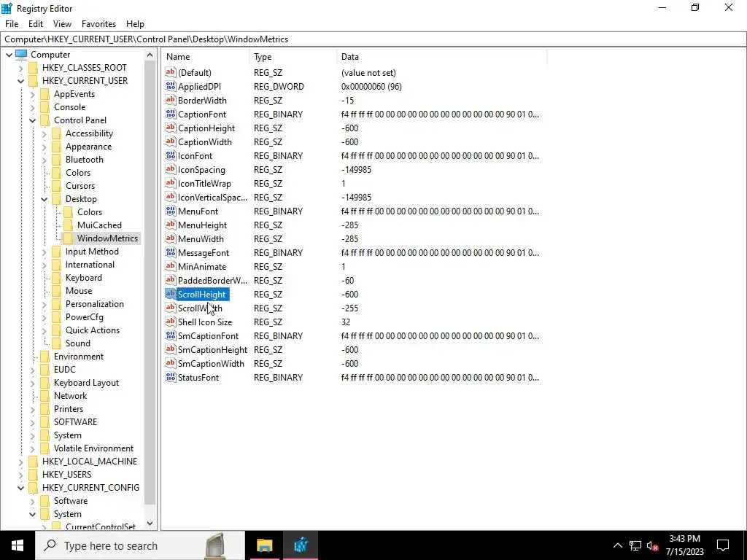Click the CaptionFont binary value icon
The image size is (747, 560).
(171, 114)
